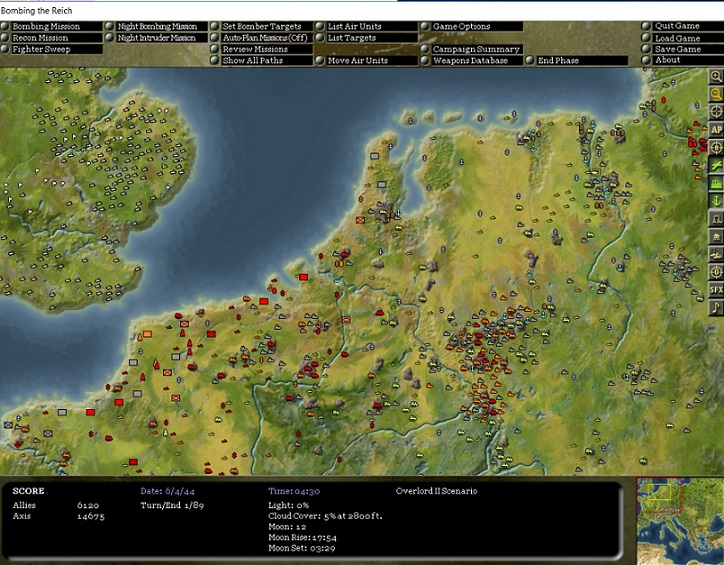Image resolution: width=724 pixels, height=565 pixels.
Task: Click the Moon Rise: 17:54 text
Action: pos(302,538)
